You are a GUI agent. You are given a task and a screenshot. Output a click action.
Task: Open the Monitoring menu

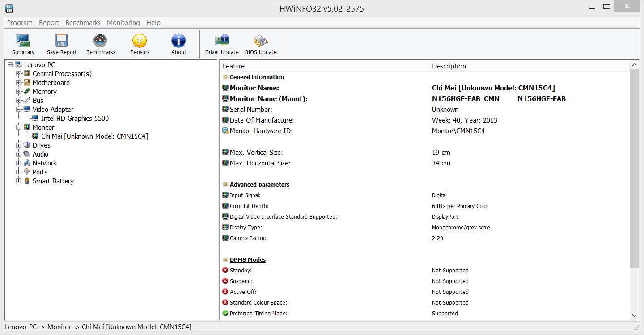123,23
